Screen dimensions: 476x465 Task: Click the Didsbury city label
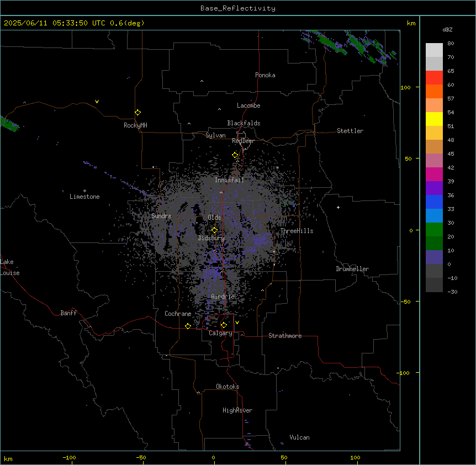click(x=211, y=238)
